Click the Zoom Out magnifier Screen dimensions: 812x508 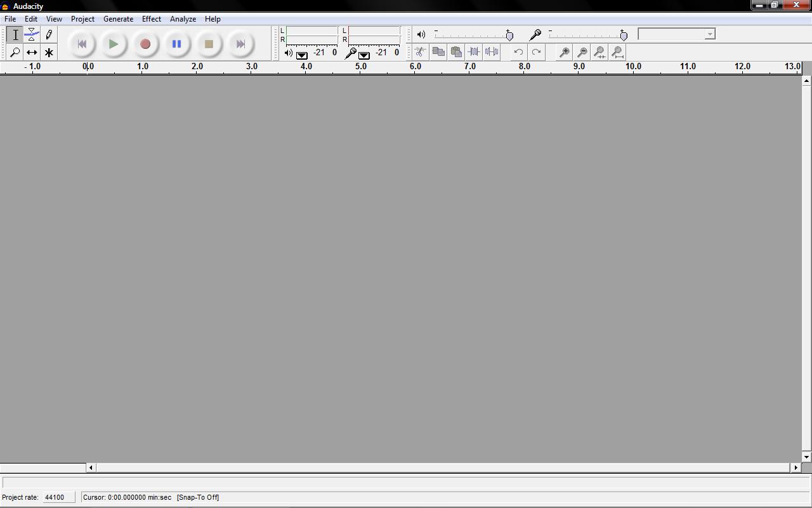coord(581,52)
